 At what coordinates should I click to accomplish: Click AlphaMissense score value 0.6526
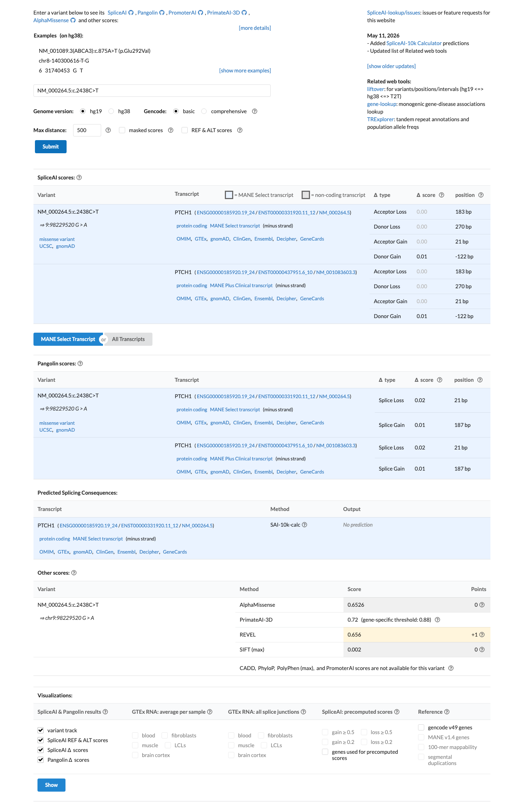[x=356, y=605]
